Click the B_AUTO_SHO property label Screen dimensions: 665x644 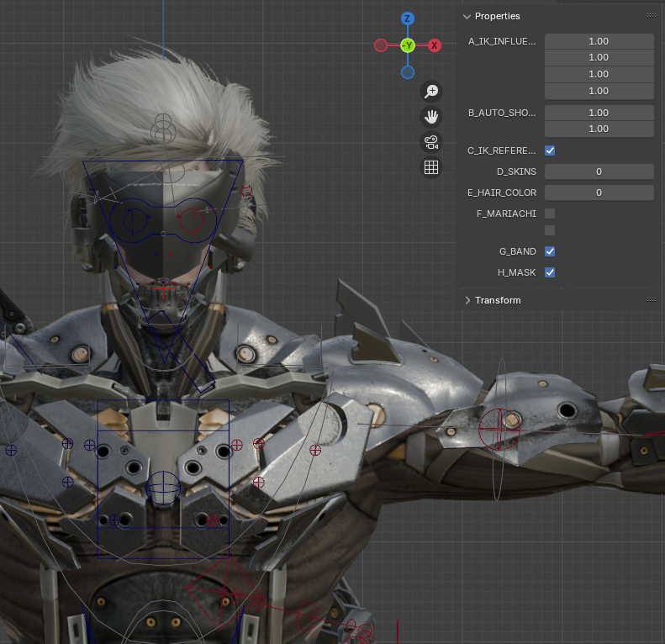point(502,113)
